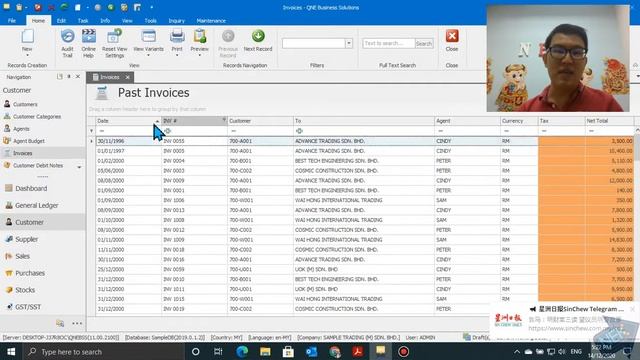Close the Navigation panel
Screen dimensions: 640x360
point(78,76)
